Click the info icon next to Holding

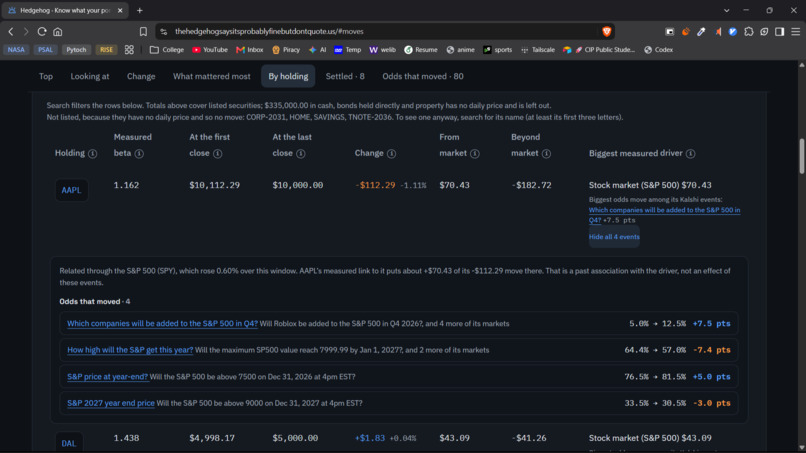coord(93,153)
